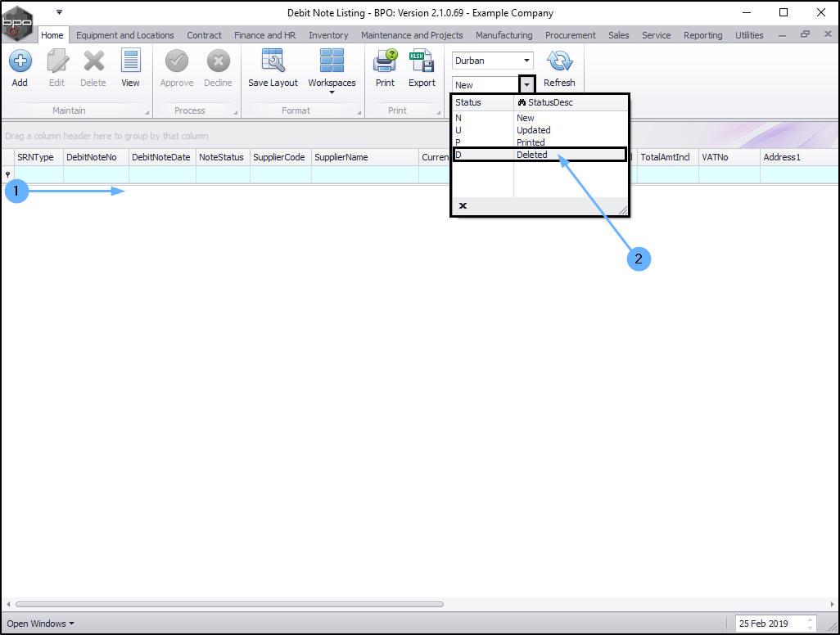Click the StatusDesc column header

pos(571,102)
